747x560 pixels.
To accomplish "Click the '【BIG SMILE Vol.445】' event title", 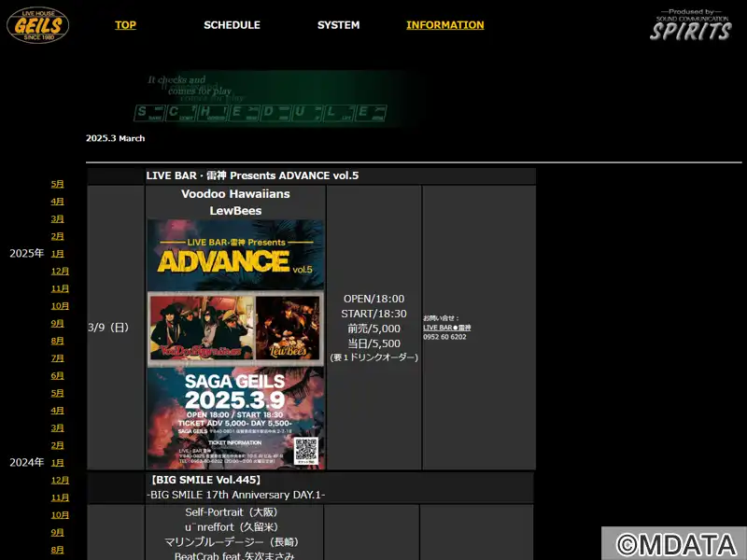I will [205, 480].
